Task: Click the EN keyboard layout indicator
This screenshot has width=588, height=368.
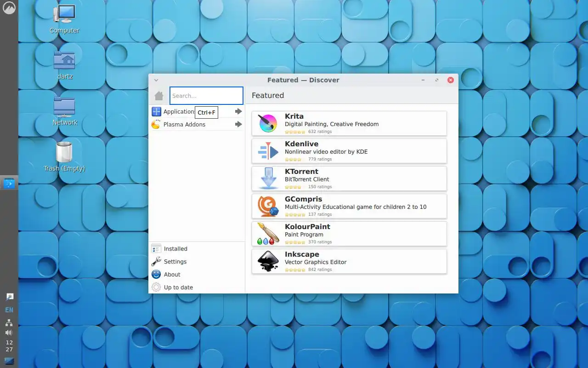Action: 9,310
